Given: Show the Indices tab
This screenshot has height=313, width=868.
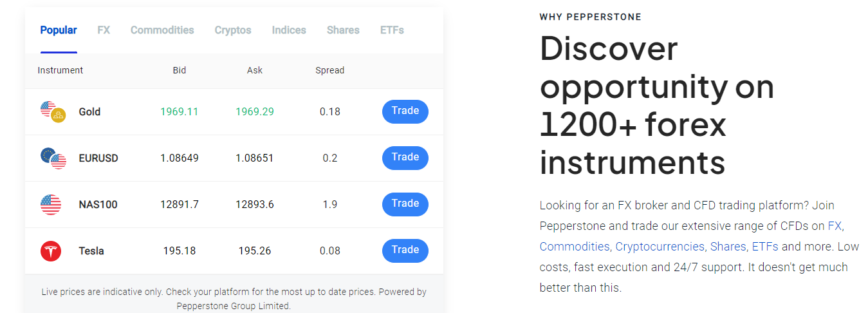Looking at the screenshot, I should click(289, 30).
